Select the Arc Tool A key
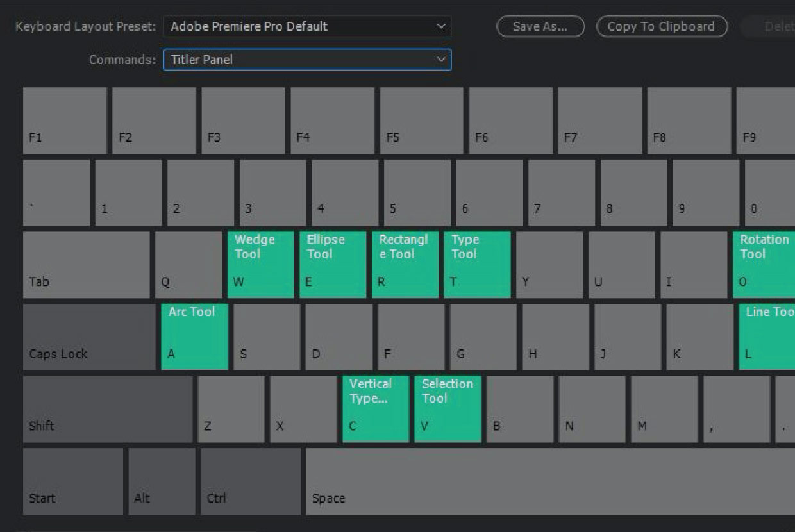The height and width of the screenshot is (532, 795). [x=194, y=337]
